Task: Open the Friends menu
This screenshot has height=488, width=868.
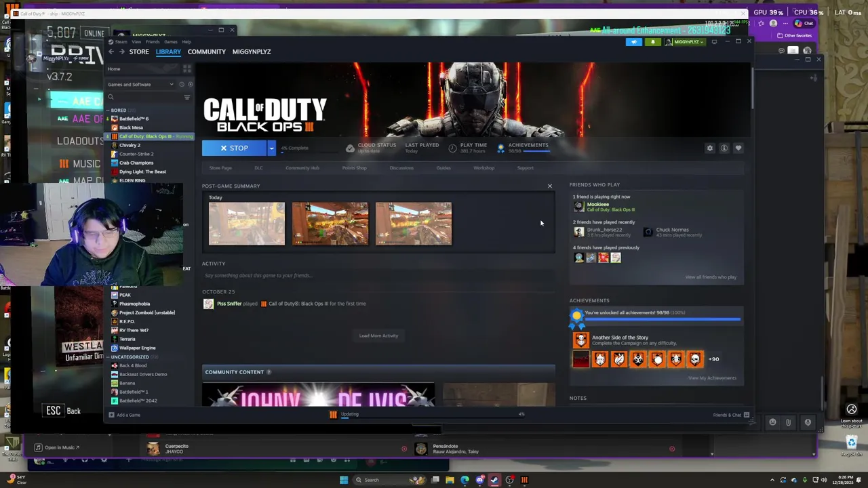Action: [x=153, y=41]
